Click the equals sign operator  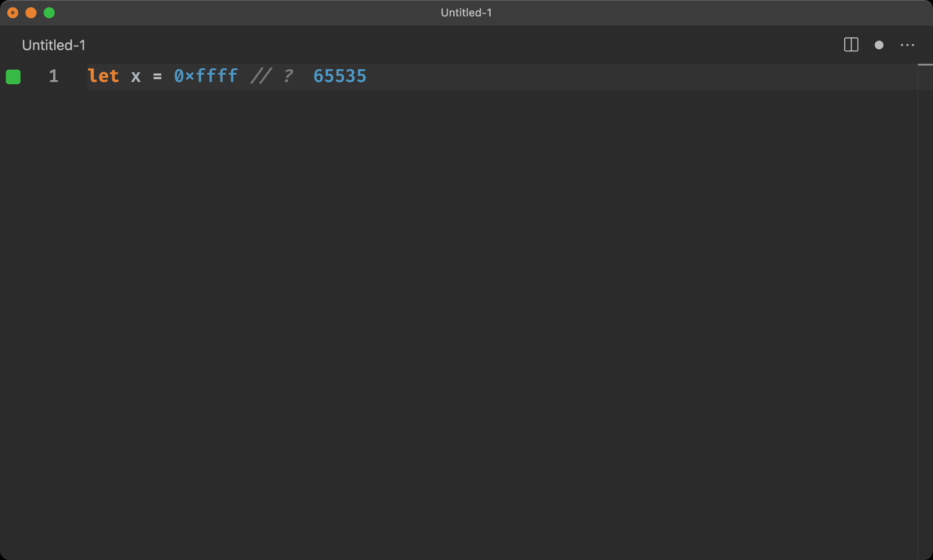(x=157, y=76)
